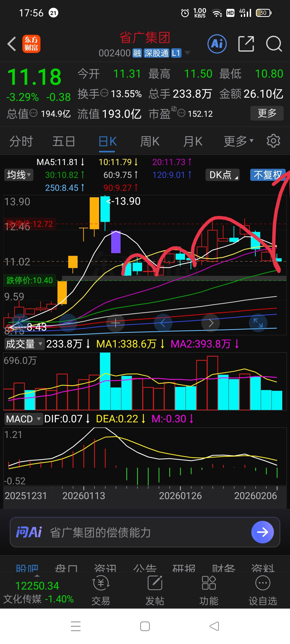The width and height of the screenshot is (290, 644).
Task: Tap the 设自选 watchlist icon
Action: [x=263, y=591]
